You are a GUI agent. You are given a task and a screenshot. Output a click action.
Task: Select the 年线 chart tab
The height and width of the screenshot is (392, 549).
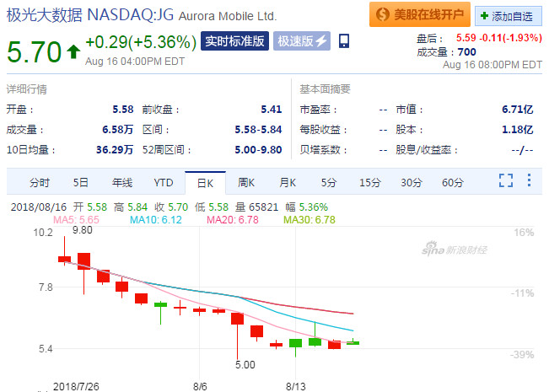pyautogui.click(x=122, y=183)
